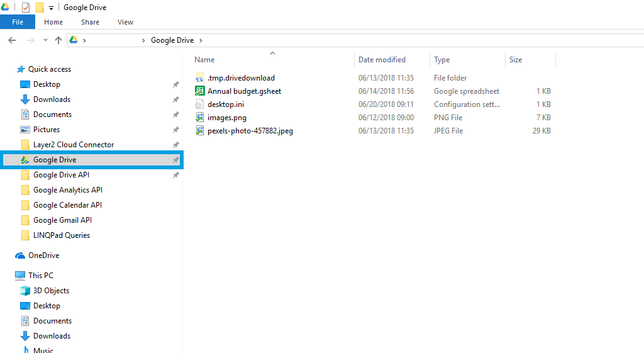Click pin icon beside Layer2 Cloud Connector
The width and height of the screenshot is (644, 353).
click(x=176, y=145)
